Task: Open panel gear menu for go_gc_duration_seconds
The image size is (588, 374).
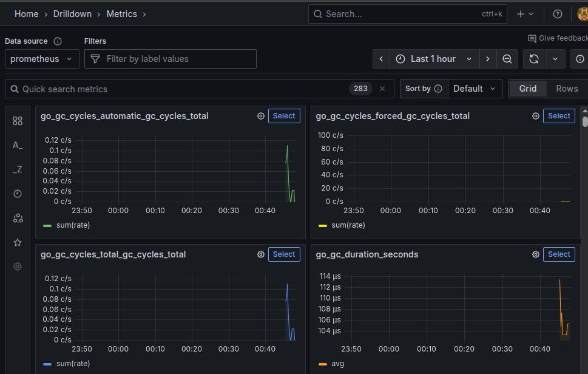Action: tap(536, 254)
